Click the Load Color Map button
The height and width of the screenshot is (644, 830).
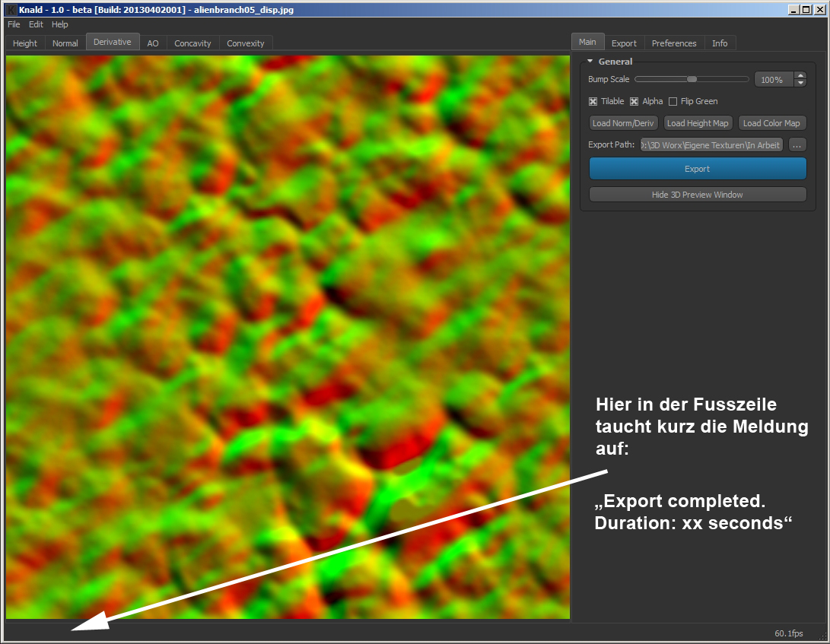[x=771, y=123]
